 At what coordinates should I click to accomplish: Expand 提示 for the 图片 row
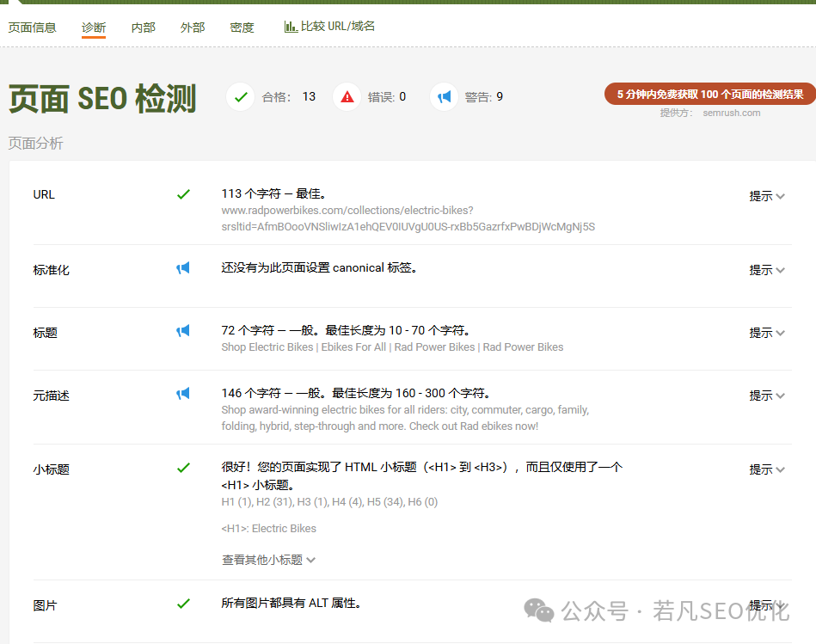(767, 605)
